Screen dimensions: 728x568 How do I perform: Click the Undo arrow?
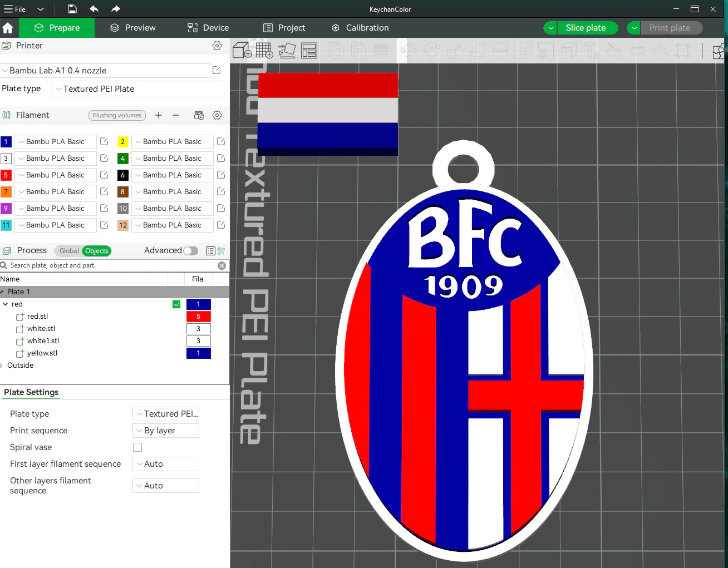pyautogui.click(x=94, y=9)
